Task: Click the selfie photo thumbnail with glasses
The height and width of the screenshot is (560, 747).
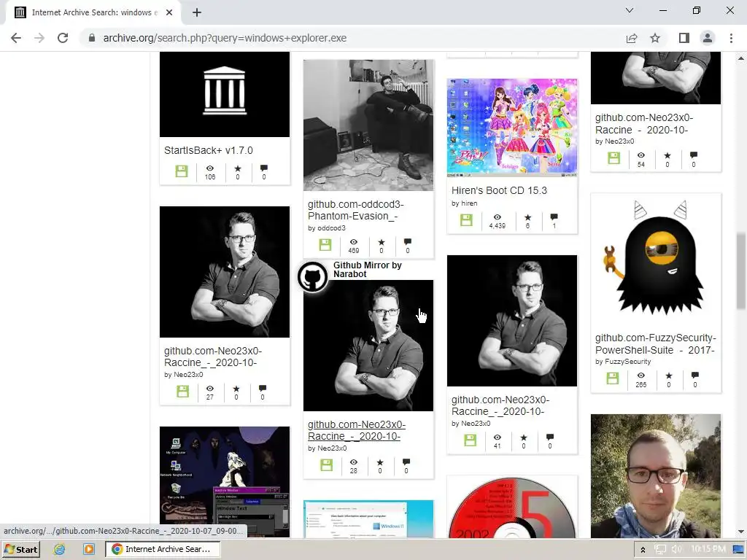Action: pos(656,476)
